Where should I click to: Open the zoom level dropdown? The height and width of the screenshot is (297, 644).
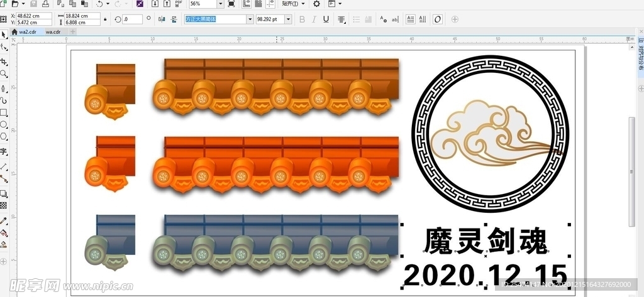(x=221, y=4)
